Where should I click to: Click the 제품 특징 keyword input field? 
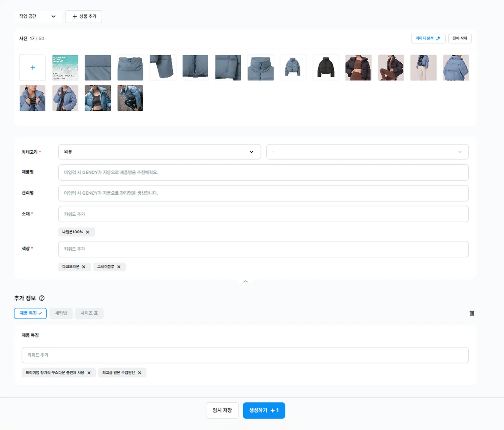click(245, 355)
